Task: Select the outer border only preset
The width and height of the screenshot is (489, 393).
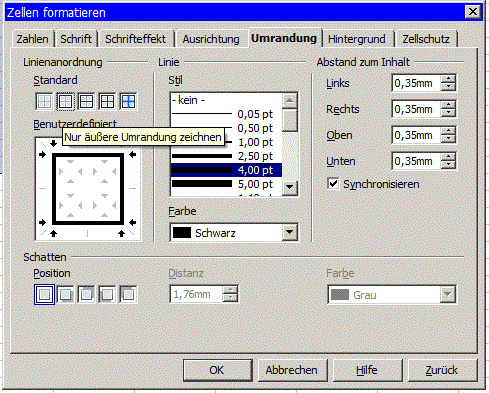Action: click(65, 101)
